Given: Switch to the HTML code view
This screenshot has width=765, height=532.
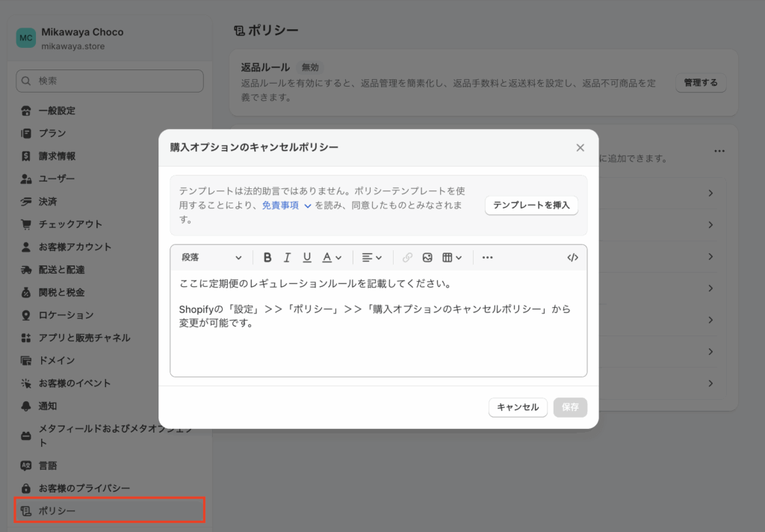Looking at the screenshot, I should pos(572,257).
